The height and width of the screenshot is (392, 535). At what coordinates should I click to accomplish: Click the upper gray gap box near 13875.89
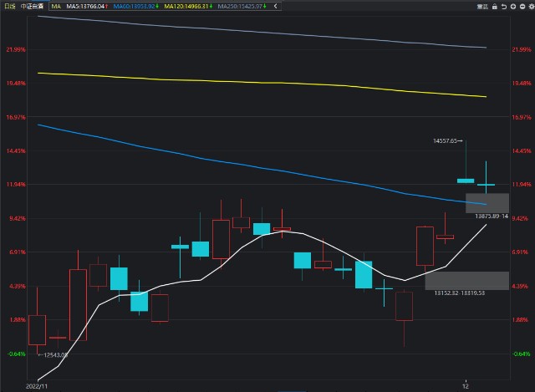point(487,202)
